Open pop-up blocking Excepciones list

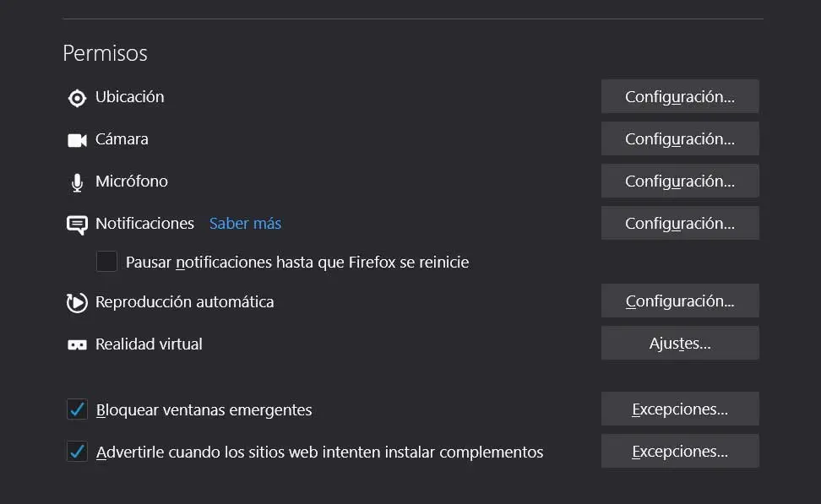click(680, 409)
